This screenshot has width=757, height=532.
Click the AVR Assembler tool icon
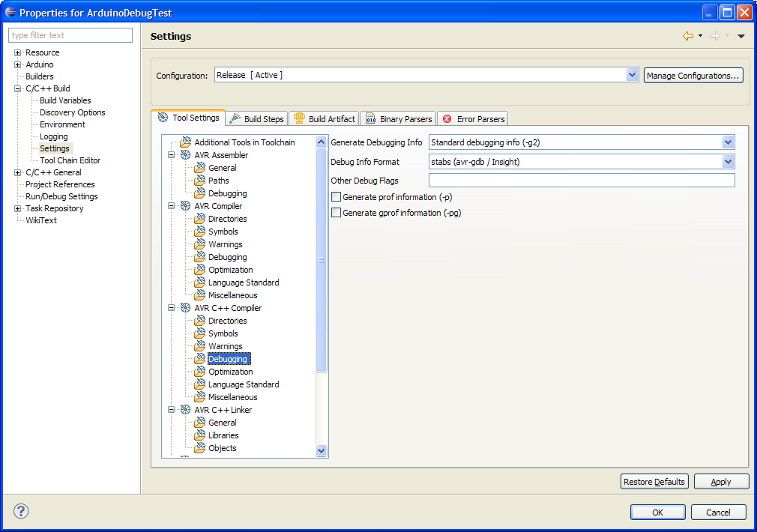point(185,155)
